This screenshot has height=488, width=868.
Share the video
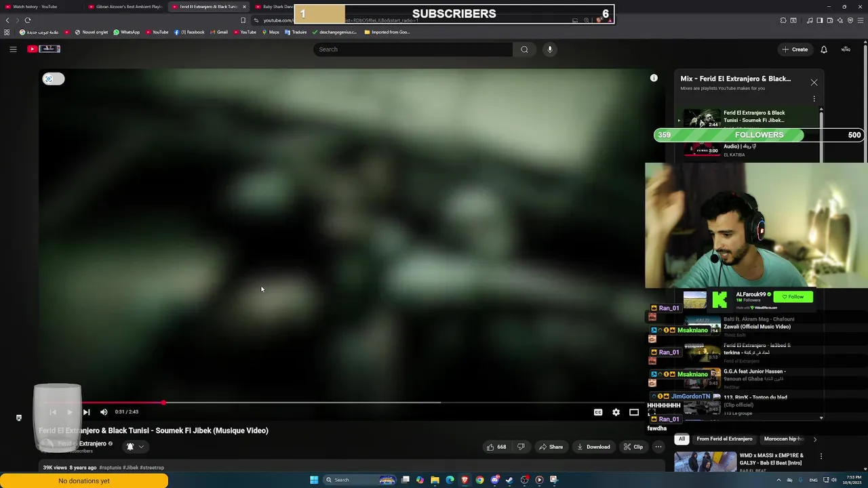(551, 447)
